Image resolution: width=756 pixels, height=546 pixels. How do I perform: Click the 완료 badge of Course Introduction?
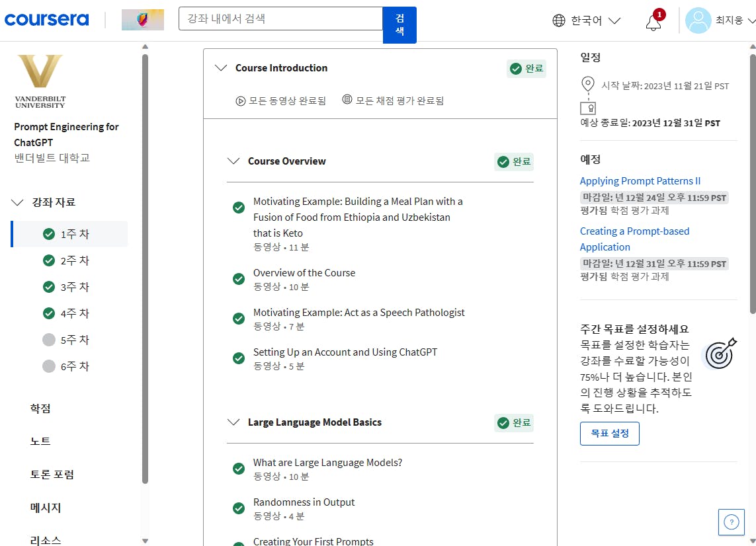pos(526,69)
